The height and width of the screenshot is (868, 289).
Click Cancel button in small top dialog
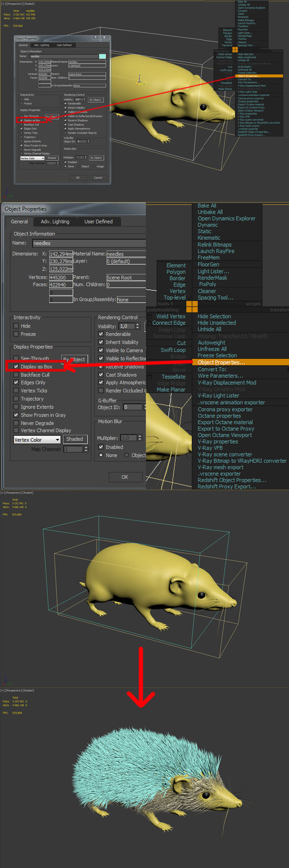pos(98,178)
